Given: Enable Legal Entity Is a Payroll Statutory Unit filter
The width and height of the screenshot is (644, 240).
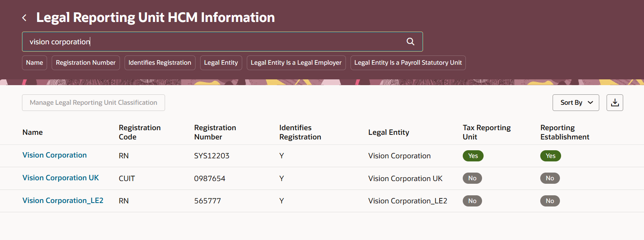Looking at the screenshot, I should point(408,63).
